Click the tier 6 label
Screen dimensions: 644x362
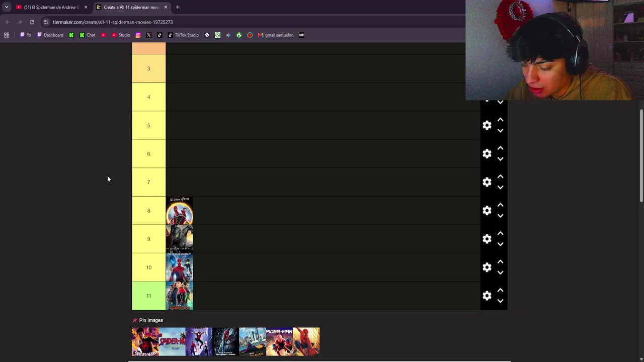click(148, 154)
